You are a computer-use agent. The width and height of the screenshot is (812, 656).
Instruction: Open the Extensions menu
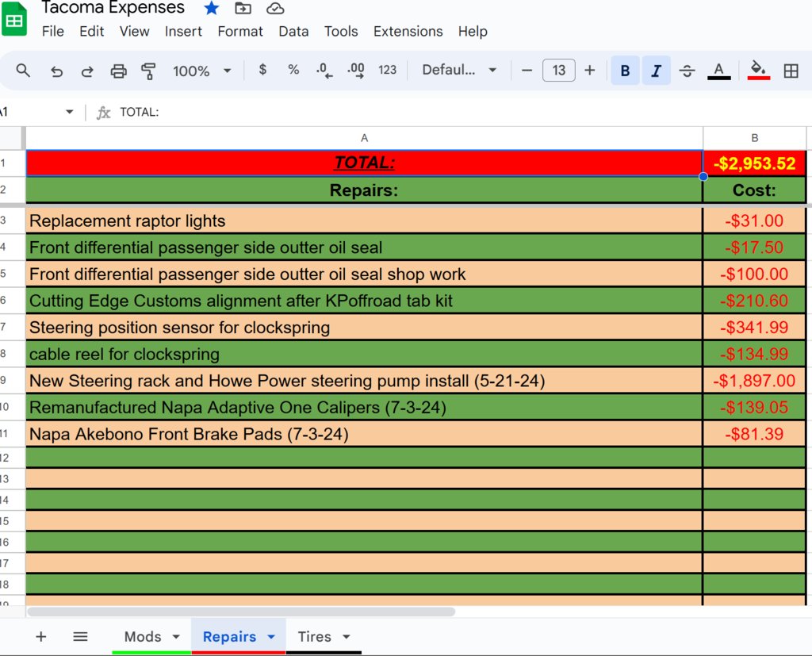pyautogui.click(x=408, y=31)
